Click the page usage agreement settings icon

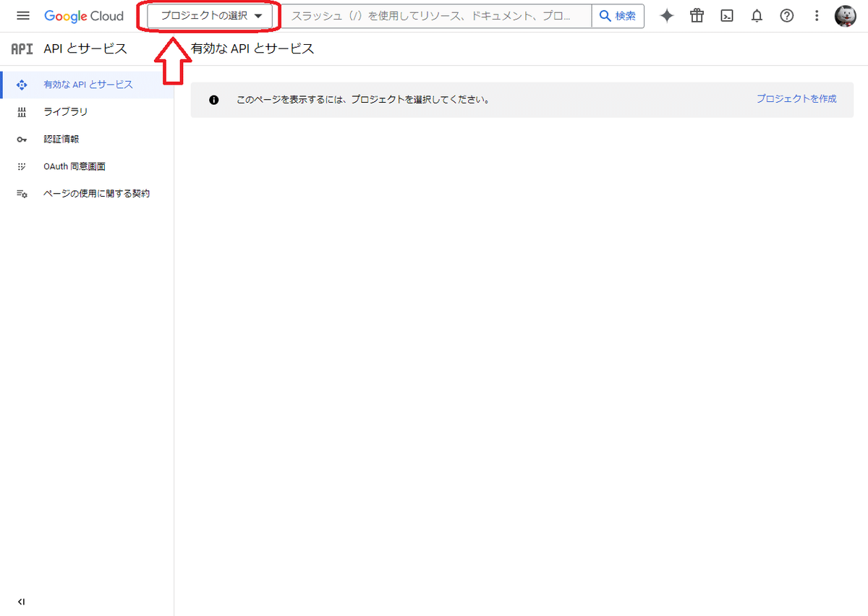coord(22,194)
